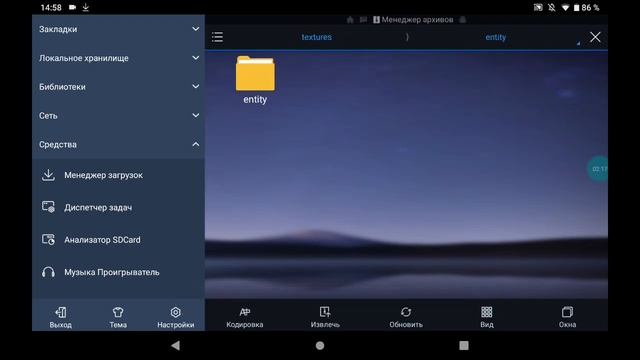640x360 pixels.
Task: Tap the battery 86 % indicator
Action: point(586,7)
